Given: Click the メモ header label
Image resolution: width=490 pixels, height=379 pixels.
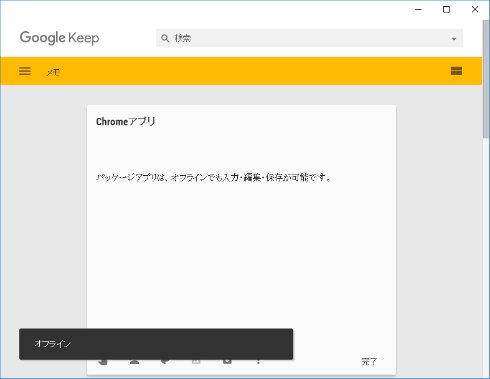Looking at the screenshot, I should pyautogui.click(x=53, y=72).
